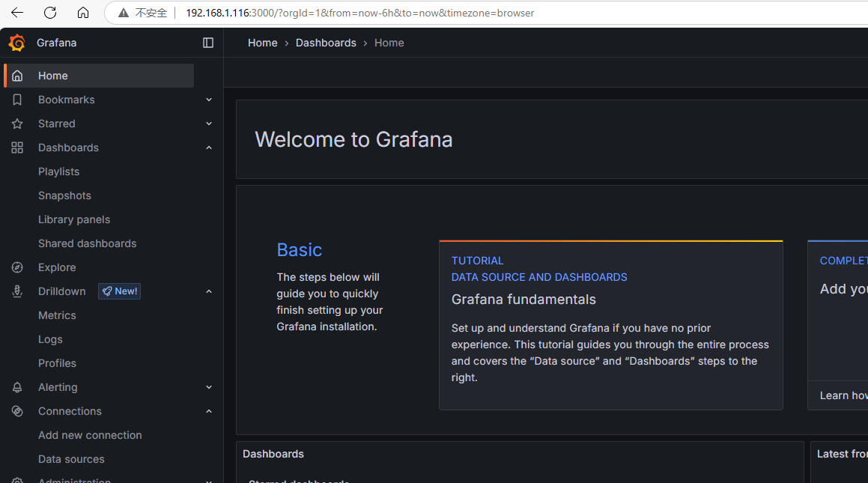The height and width of the screenshot is (483, 868).
Task: Click the New! badge next to Drilldown
Action: coord(119,291)
